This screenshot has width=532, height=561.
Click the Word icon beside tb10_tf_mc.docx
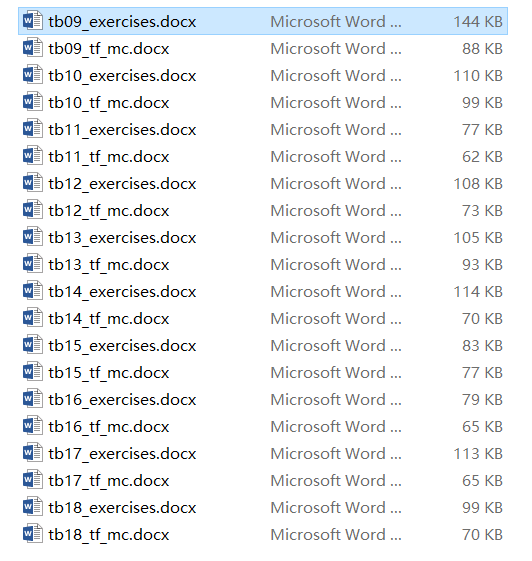tap(33, 102)
